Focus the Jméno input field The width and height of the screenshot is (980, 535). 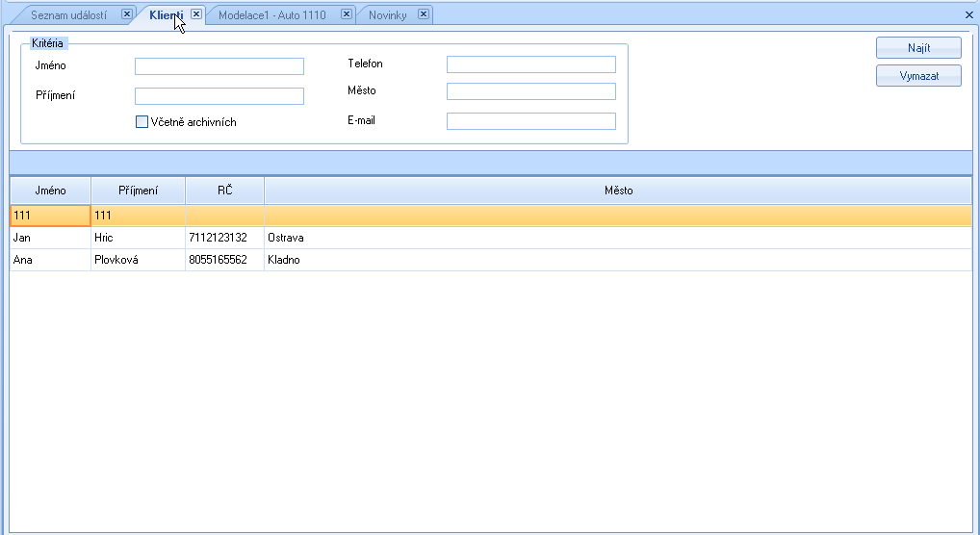[x=219, y=66]
